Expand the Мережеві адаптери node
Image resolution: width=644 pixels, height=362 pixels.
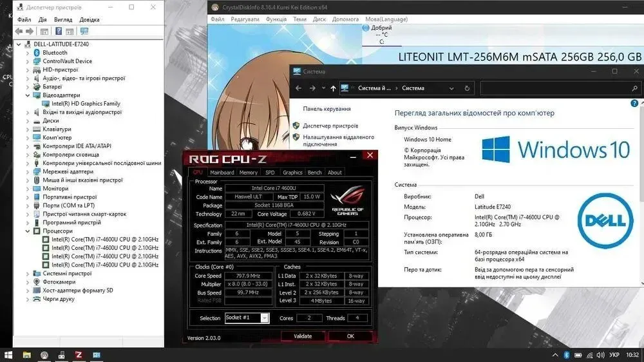[x=28, y=172]
